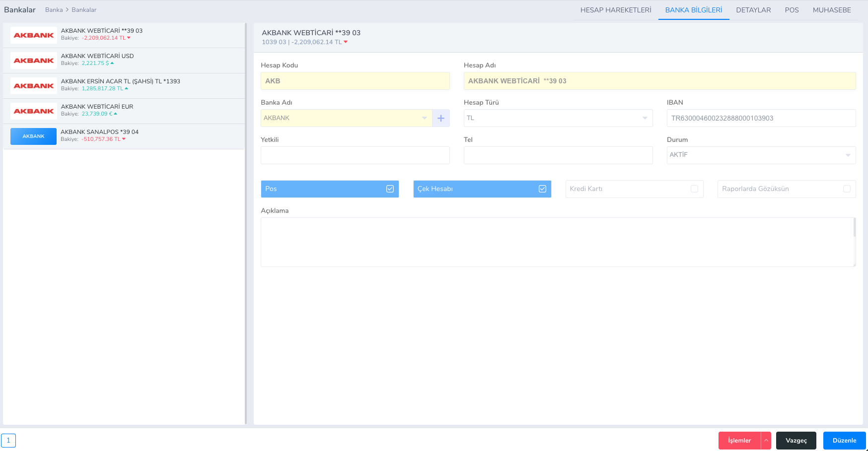This screenshot has width=868, height=451.
Task: Open the MUHASEBE tab
Action: pos(832,10)
